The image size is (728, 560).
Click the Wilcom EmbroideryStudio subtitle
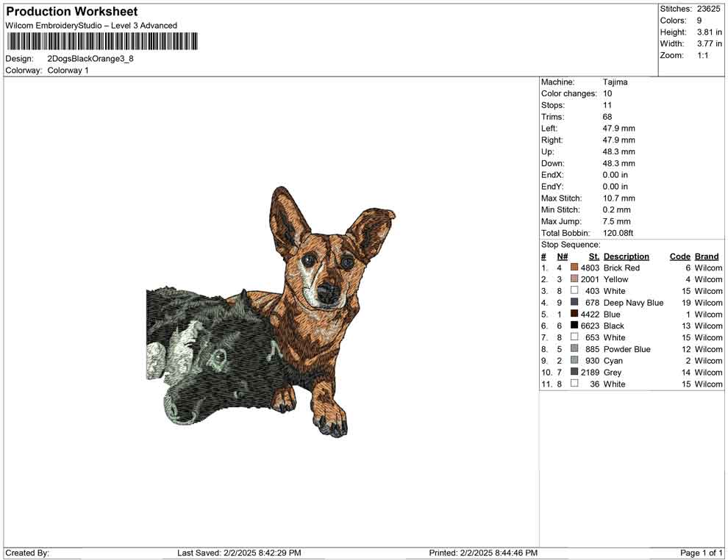(x=91, y=26)
